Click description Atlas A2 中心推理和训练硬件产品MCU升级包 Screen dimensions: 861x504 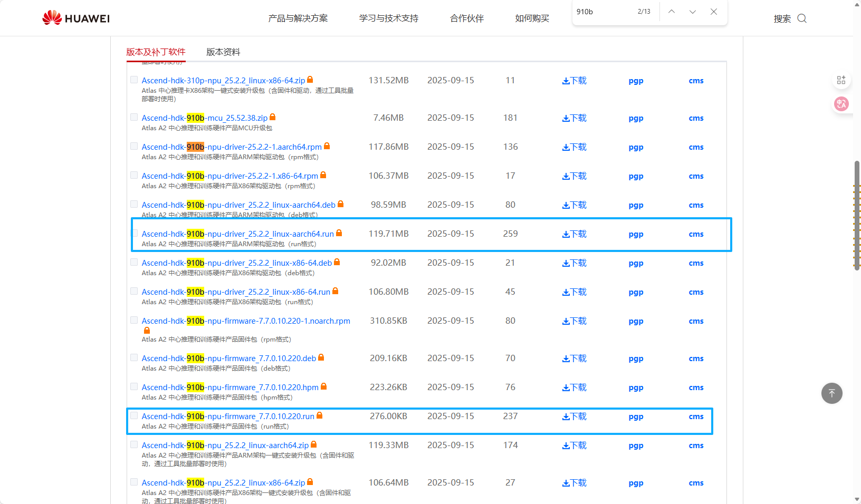[x=207, y=128]
